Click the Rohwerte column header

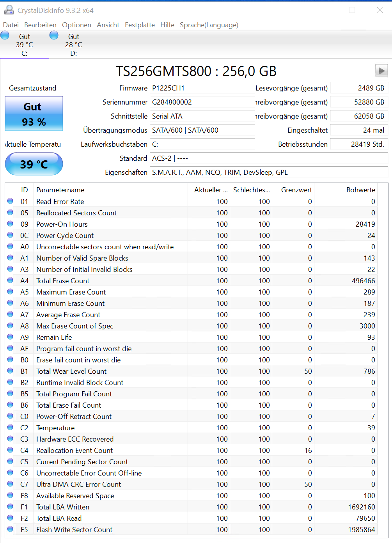(x=346, y=190)
